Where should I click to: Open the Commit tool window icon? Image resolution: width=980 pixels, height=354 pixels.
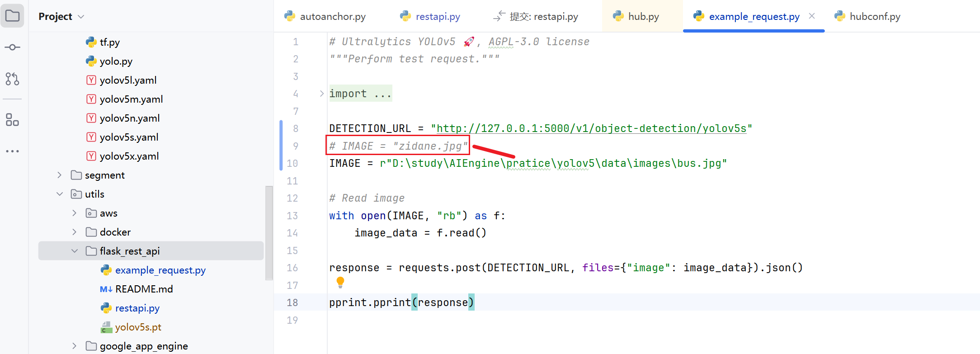pyautogui.click(x=12, y=47)
